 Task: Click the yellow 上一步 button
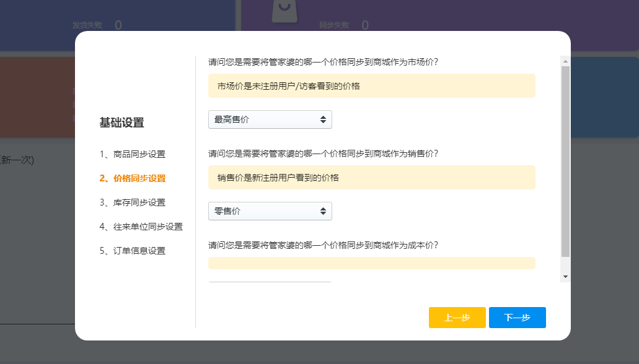[x=457, y=318]
